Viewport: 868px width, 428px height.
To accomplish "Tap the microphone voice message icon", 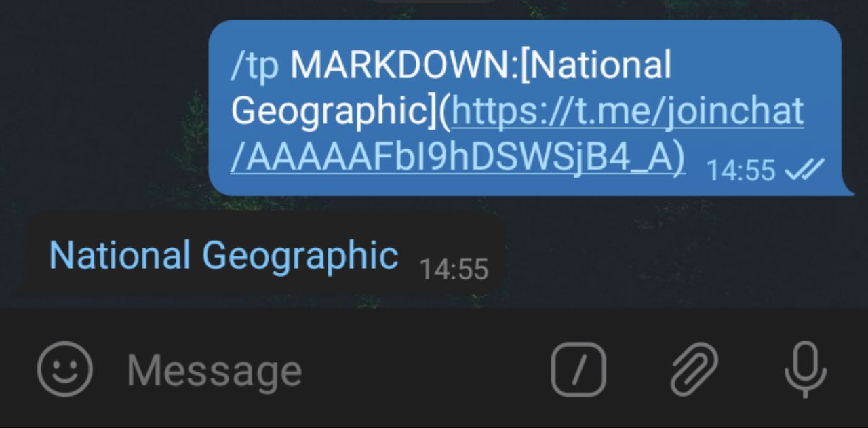I will 806,370.
